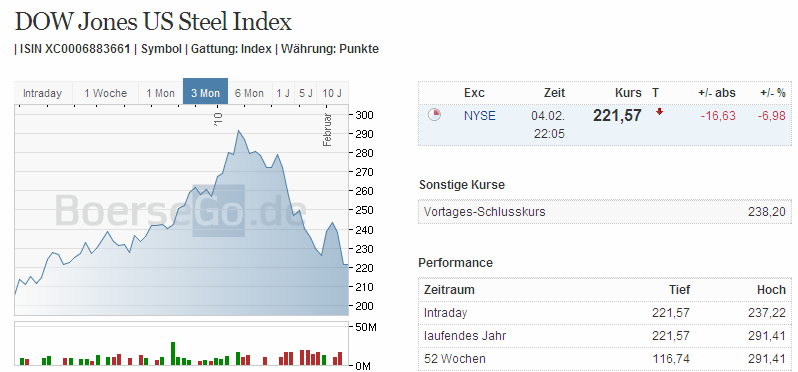Click the Kurs column header

pyautogui.click(x=628, y=93)
